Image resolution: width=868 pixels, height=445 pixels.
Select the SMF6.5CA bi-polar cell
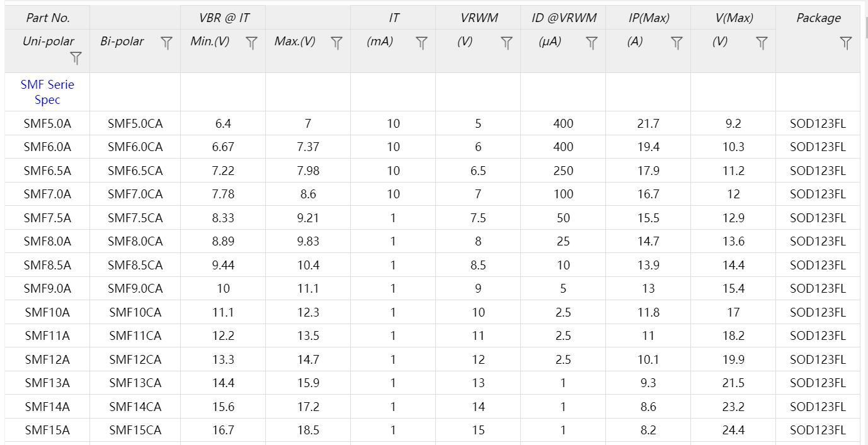135,171
